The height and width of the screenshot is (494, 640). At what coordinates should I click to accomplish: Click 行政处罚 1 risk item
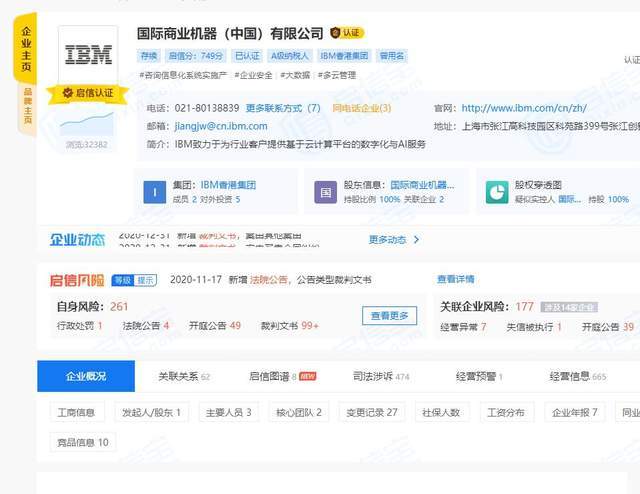[80, 326]
